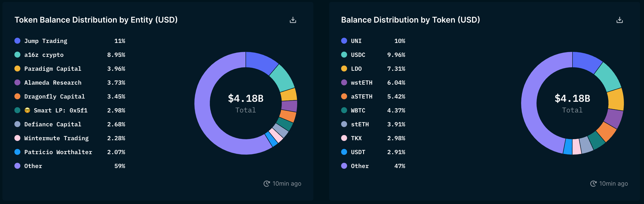644x204 pixels.
Task: Click the emoji icon beside Smart LP: 0x5f1
Action: coord(27,110)
